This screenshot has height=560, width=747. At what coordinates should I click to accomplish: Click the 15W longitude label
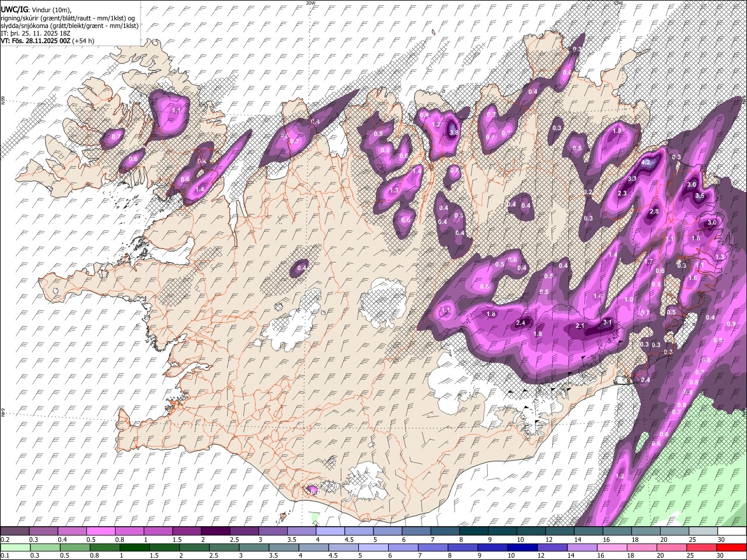click(x=618, y=3)
